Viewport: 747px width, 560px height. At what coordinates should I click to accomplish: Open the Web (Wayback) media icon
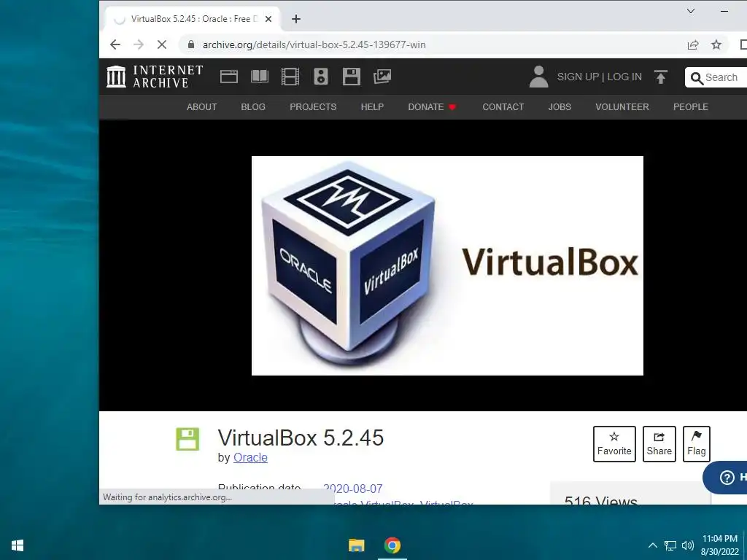point(228,77)
